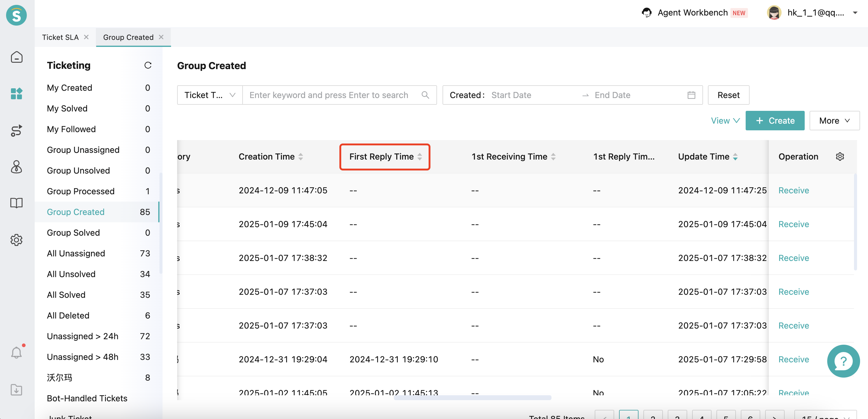Refresh the Ticketing list counts
Screen dimensions: 868x419
pyautogui.click(x=148, y=65)
